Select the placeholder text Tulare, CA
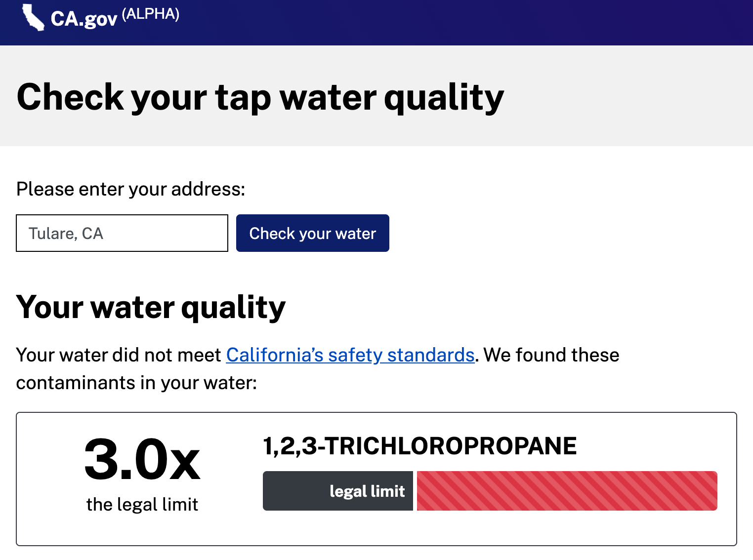753x560 pixels. (x=66, y=233)
